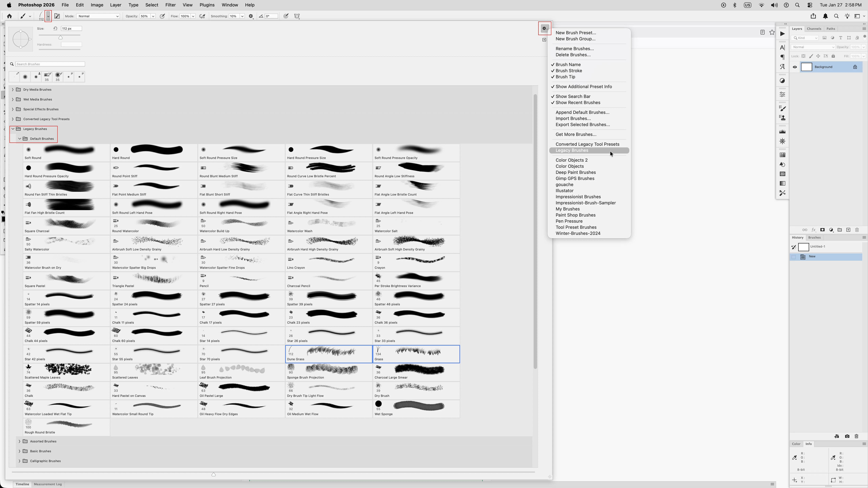The width and height of the screenshot is (868, 488).
Task: Uncheck Show Recent Brushes option
Action: [x=578, y=103]
